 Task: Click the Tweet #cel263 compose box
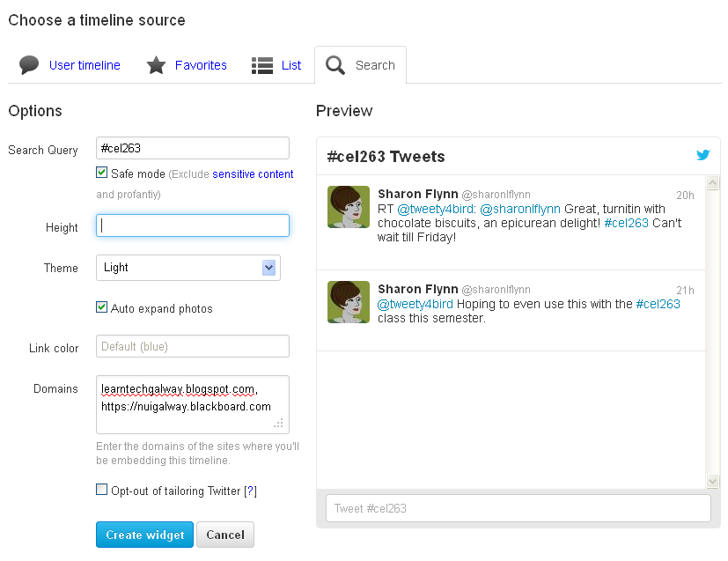518,508
